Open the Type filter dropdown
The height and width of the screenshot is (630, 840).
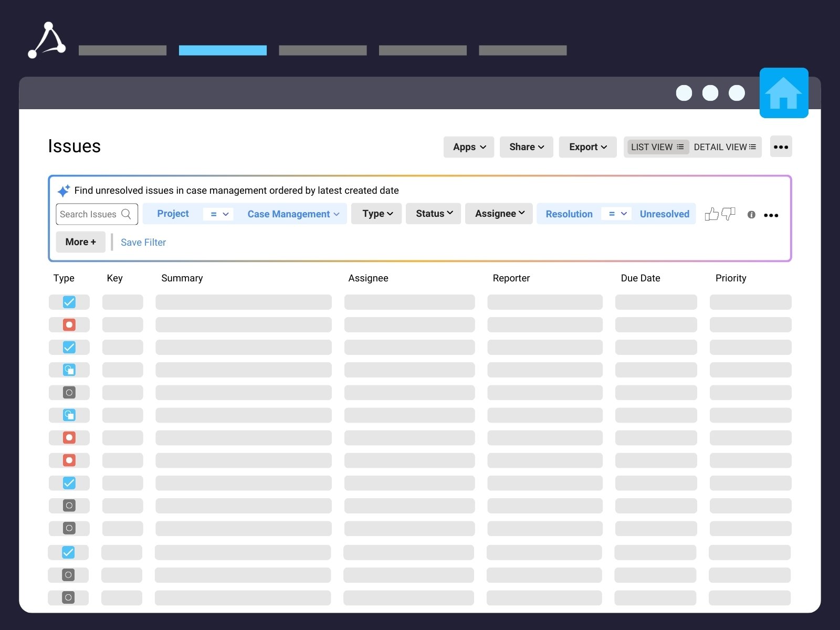click(x=376, y=214)
